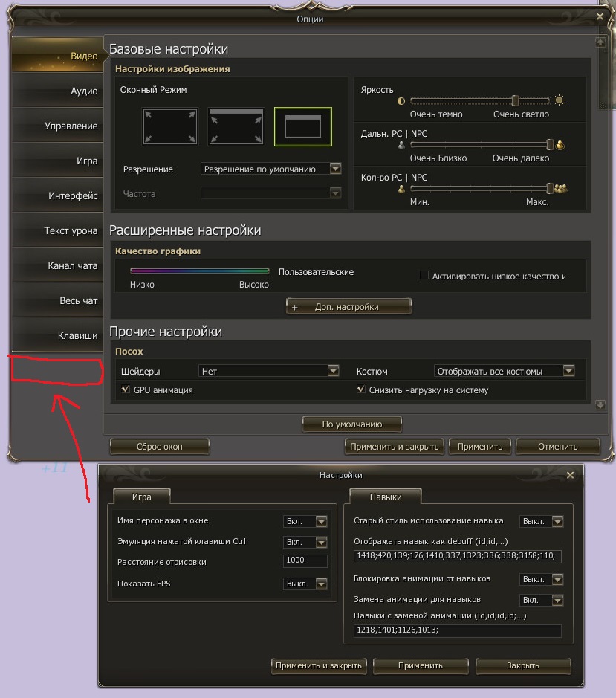Toggle the GPU анимация checkbox
This screenshot has height=698, width=616.
point(125,389)
